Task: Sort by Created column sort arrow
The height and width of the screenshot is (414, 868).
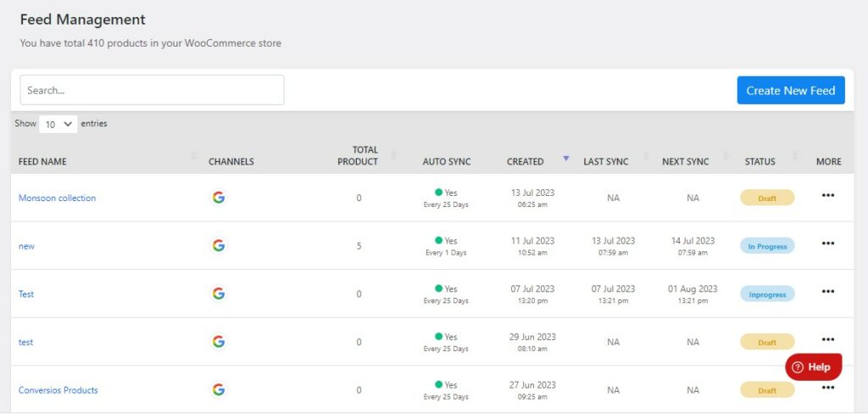Action: coord(565,159)
